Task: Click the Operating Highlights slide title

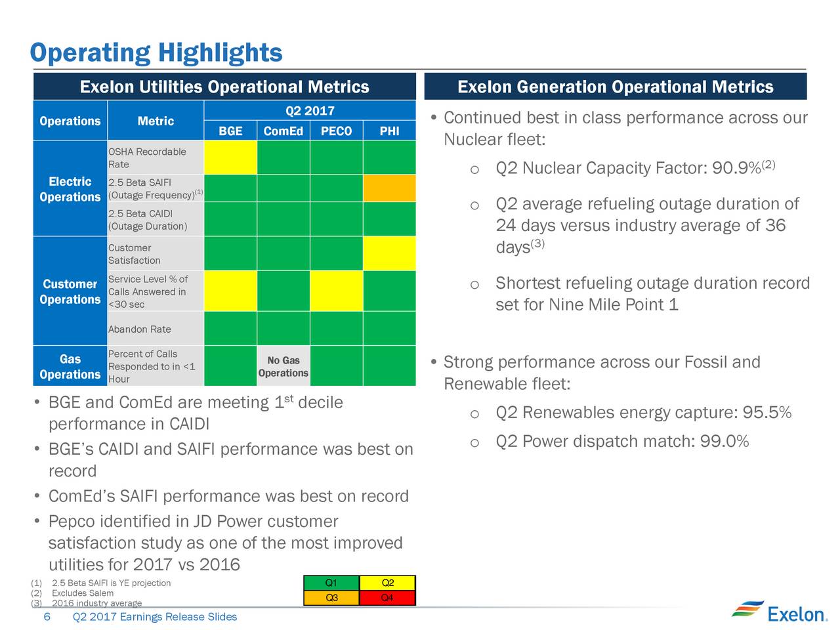Action: click(x=156, y=52)
